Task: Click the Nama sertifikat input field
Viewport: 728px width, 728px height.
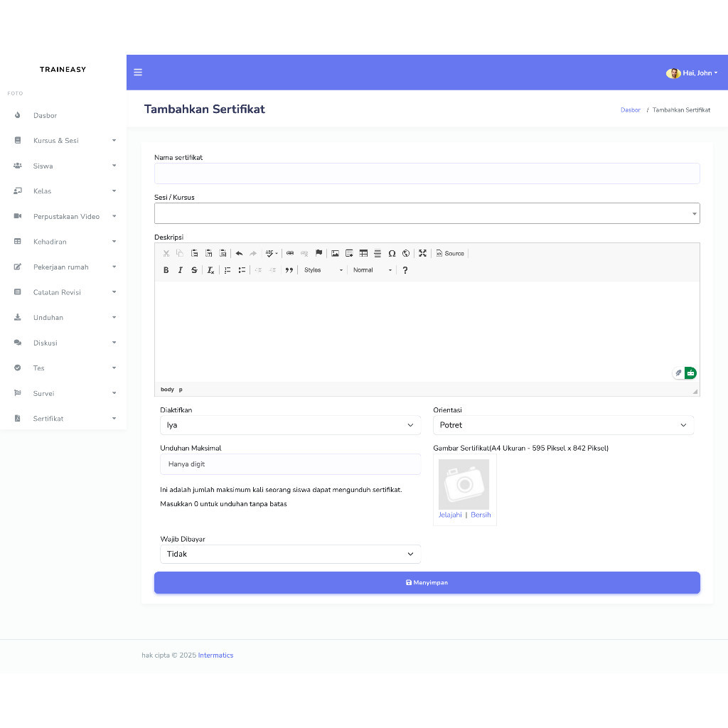Action: (x=427, y=173)
